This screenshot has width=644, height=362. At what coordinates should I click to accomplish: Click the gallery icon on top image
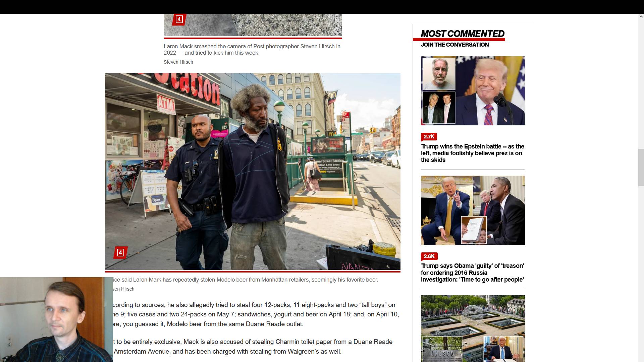[179, 19]
